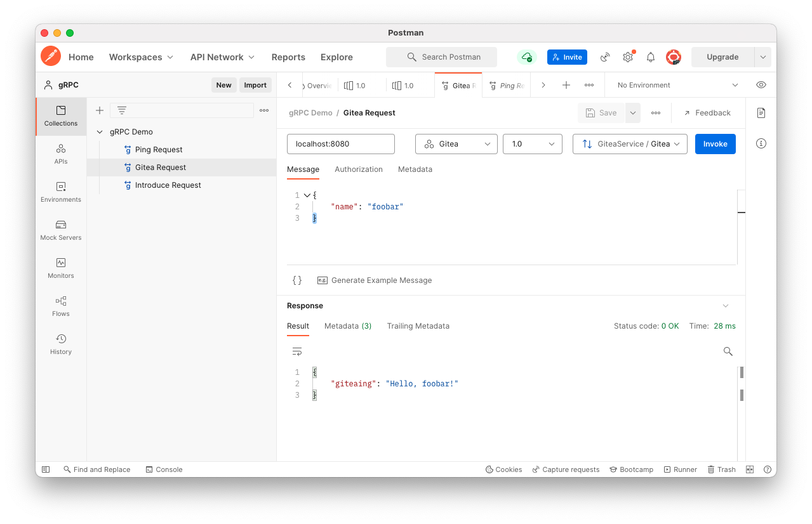Image resolution: width=812 pixels, height=524 pixels.
Task: Open the Workspaces dropdown
Action: click(141, 57)
